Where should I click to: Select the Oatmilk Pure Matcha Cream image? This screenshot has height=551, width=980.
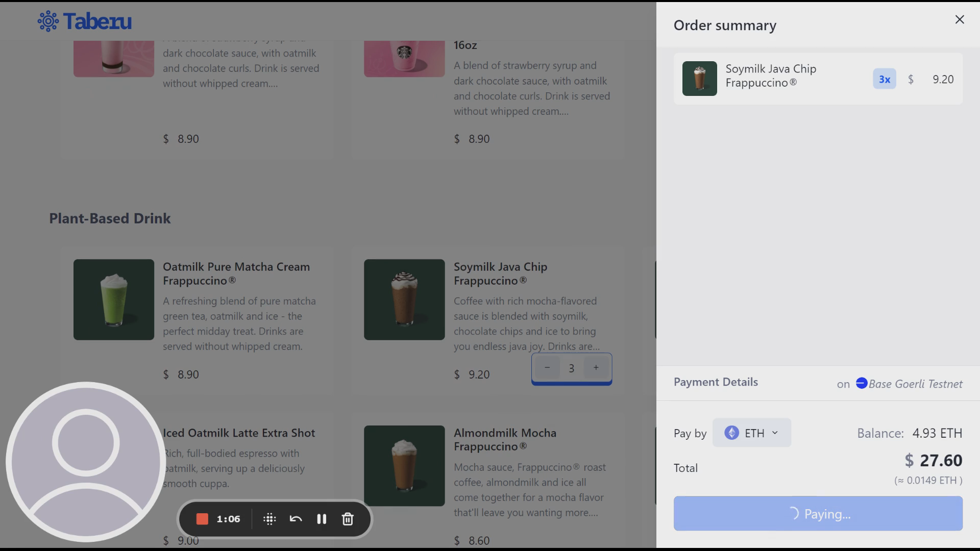pos(114,299)
